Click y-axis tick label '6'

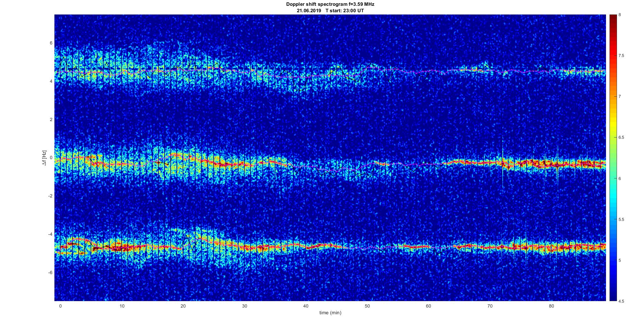point(51,43)
